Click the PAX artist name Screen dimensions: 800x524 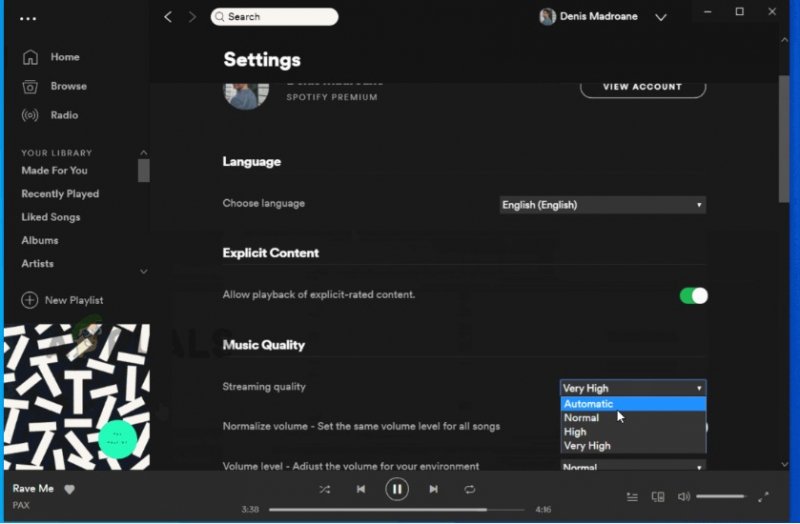tap(21, 505)
